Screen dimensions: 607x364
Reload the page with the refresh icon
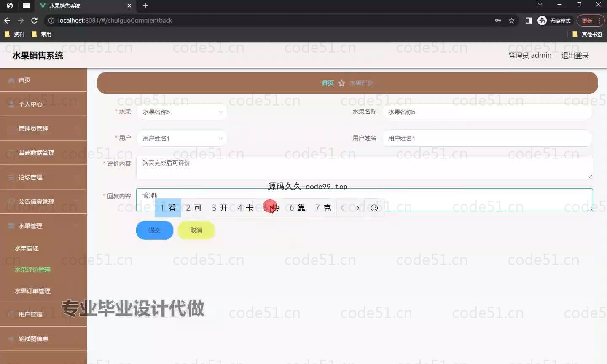[34, 20]
